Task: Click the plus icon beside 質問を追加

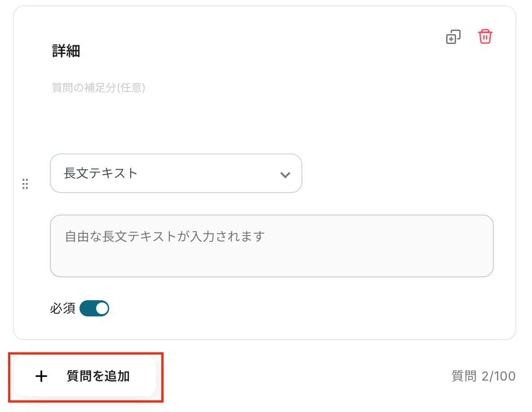Action: tap(41, 376)
